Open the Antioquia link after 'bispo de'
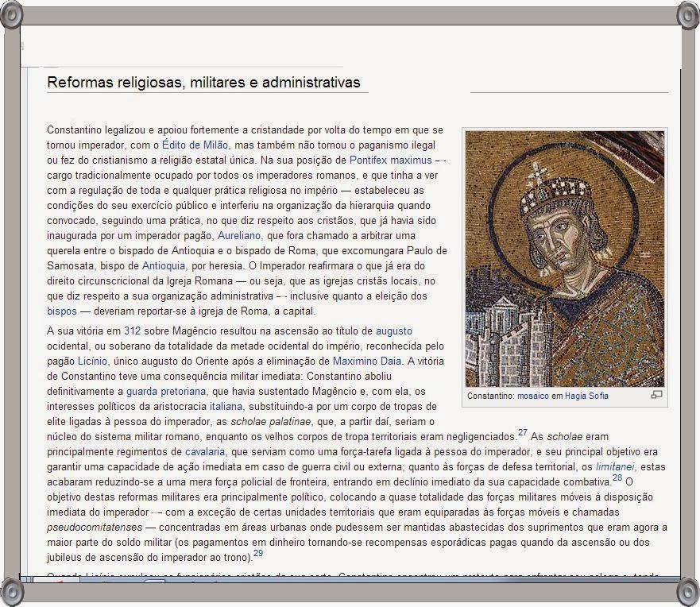 point(164,266)
